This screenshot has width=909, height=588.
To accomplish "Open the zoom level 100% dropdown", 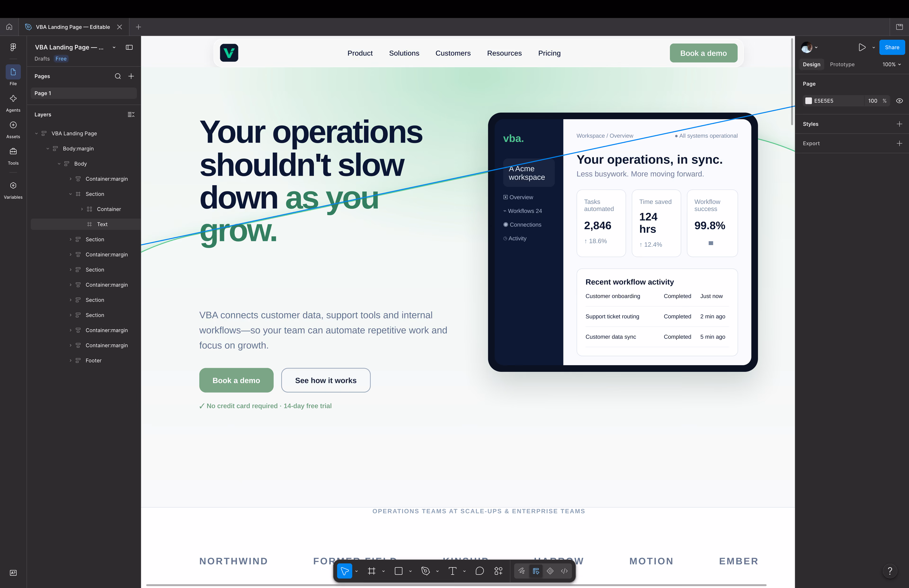I will tap(891, 65).
